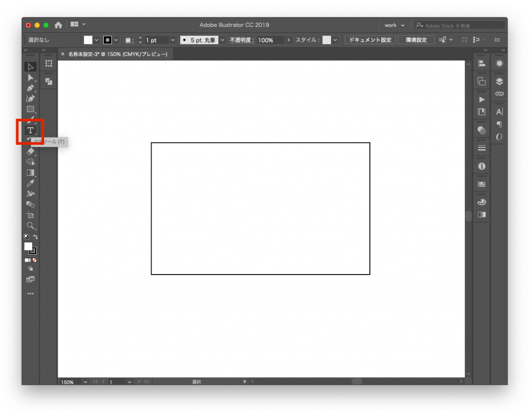This screenshot has height=411, width=532.
Task: Open the zoom level 150% dropdown
Action: click(86, 382)
